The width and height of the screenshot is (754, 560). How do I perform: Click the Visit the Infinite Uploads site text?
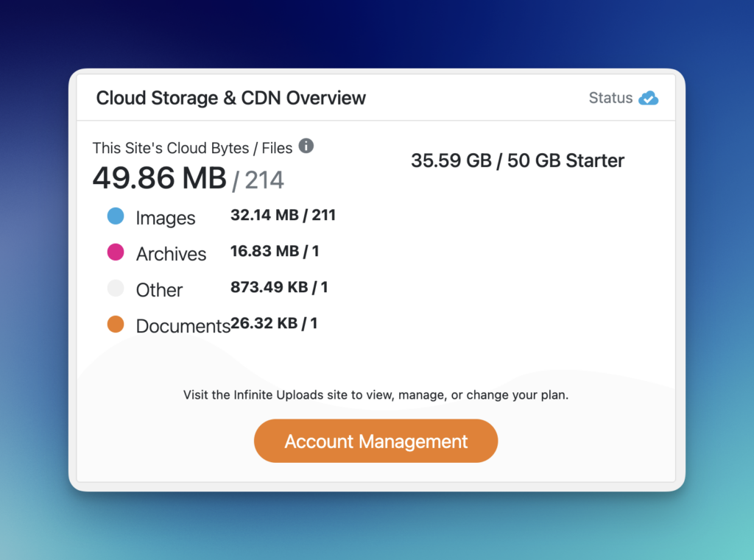(376, 395)
